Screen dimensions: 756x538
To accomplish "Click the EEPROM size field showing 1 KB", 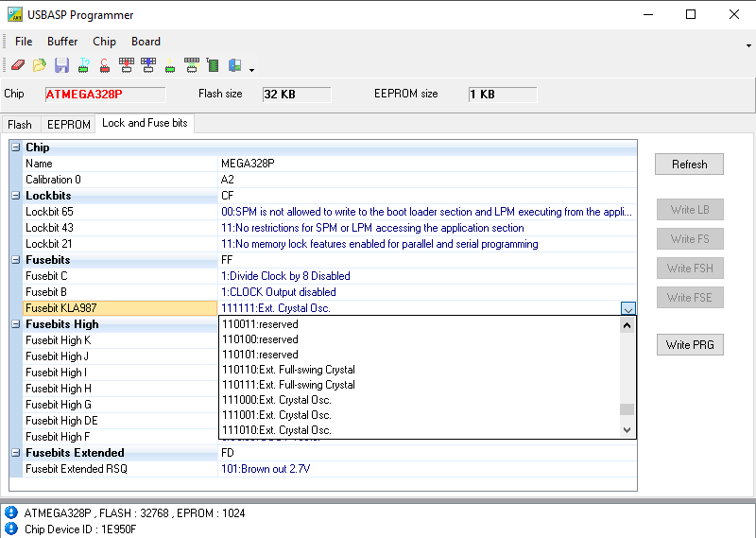I will coord(503,95).
